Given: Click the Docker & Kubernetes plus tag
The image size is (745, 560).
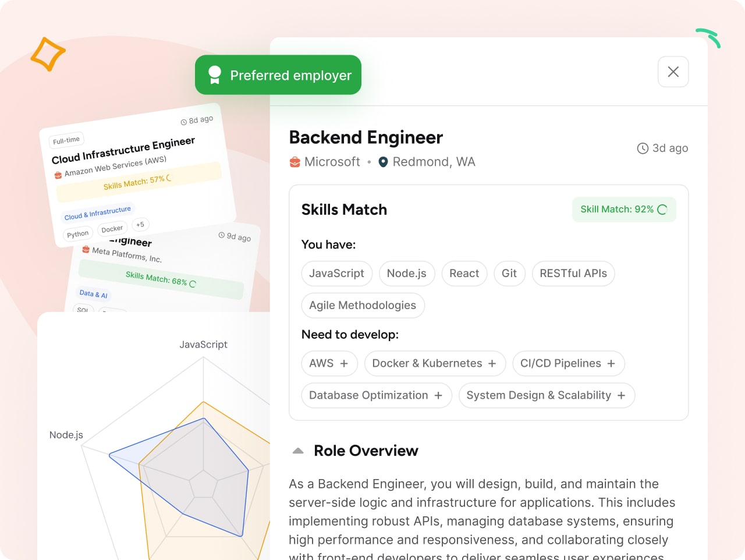Looking at the screenshot, I should (x=435, y=363).
